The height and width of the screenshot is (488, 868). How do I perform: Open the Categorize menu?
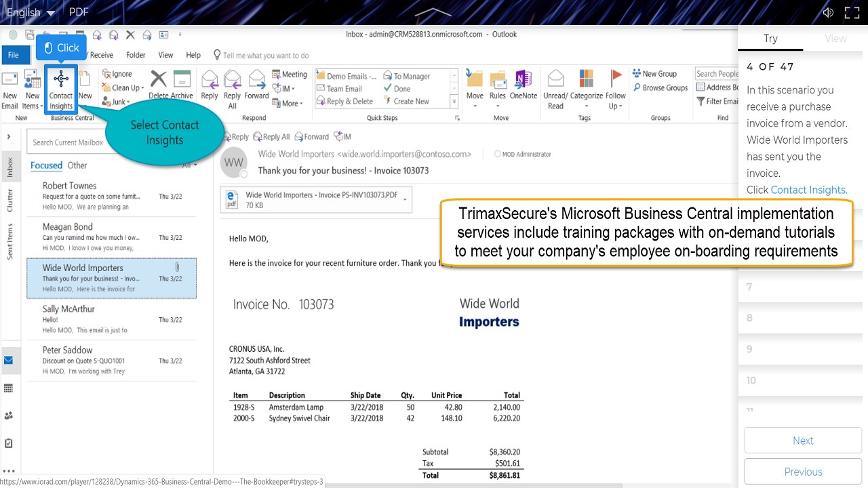pos(587,89)
